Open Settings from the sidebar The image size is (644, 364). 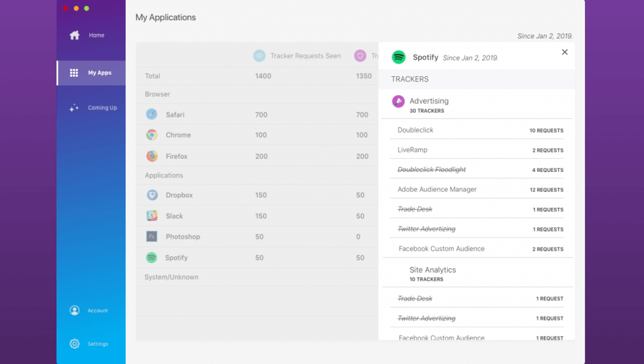pyautogui.click(x=91, y=343)
